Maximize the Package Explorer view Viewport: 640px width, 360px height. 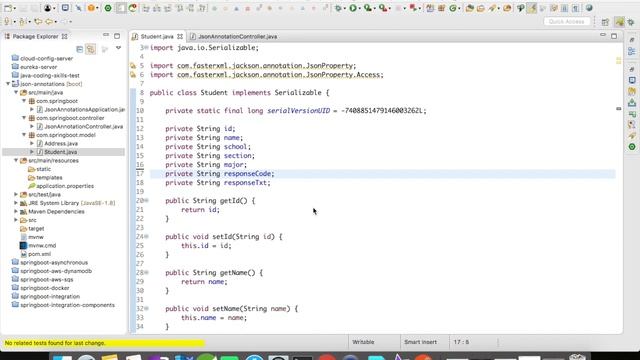coord(117,36)
